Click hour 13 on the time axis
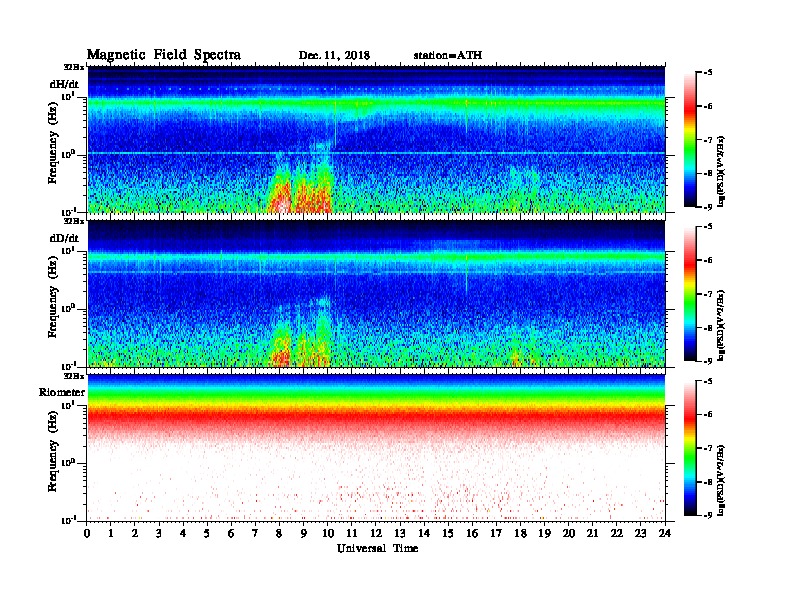 pos(400,534)
